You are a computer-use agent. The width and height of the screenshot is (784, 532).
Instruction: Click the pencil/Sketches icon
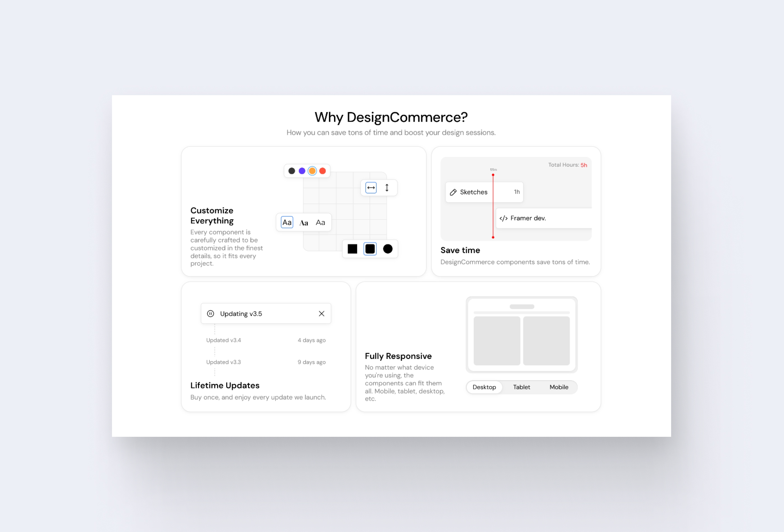click(x=453, y=191)
